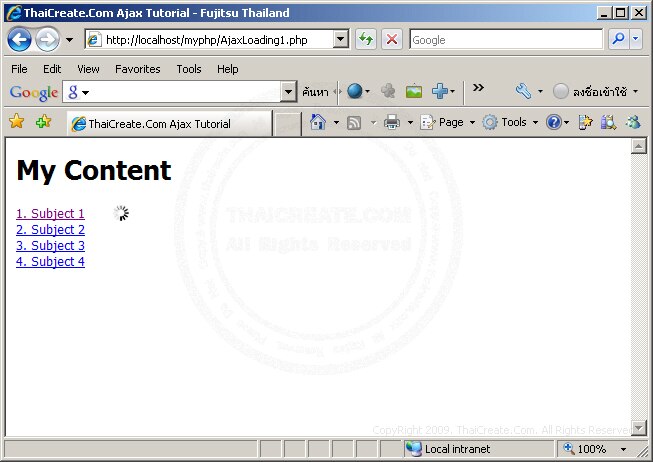Open the Edit menu
Image resolution: width=653 pixels, height=462 pixels.
tap(52, 69)
